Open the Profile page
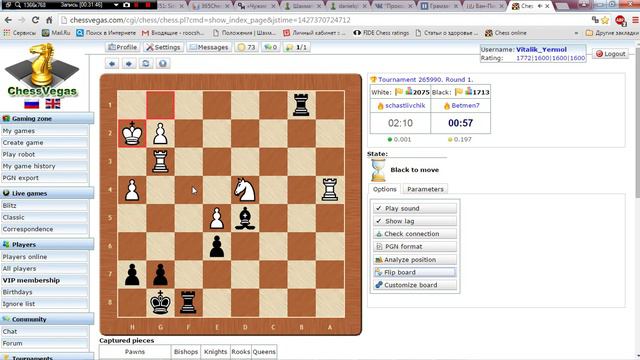The height and width of the screenshot is (360, 640). pyautogui.click(x=122, y=47)
